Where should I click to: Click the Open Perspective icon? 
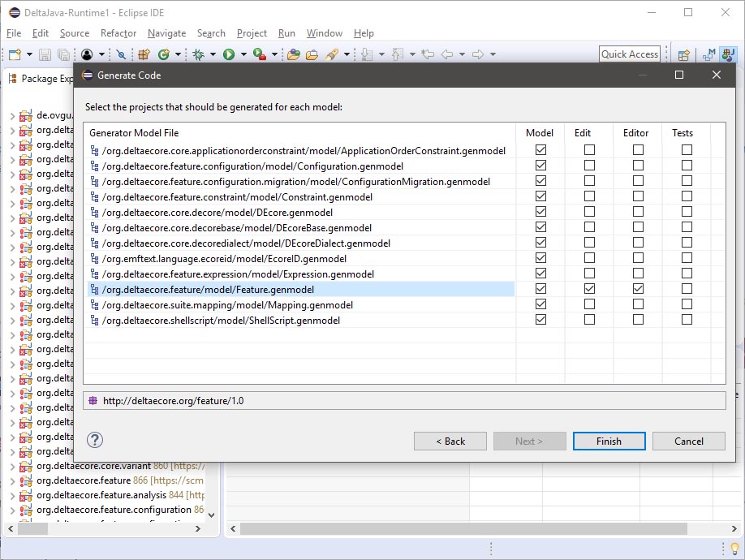(x=683, y=55)
